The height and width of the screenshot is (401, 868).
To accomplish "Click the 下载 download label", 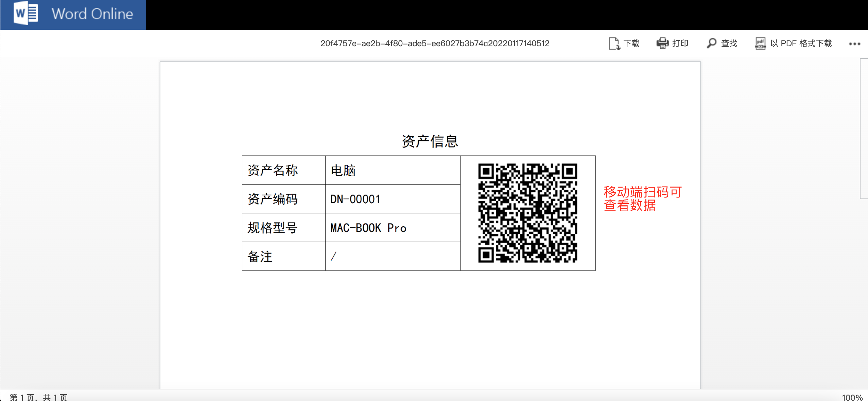I will (631, 43).
